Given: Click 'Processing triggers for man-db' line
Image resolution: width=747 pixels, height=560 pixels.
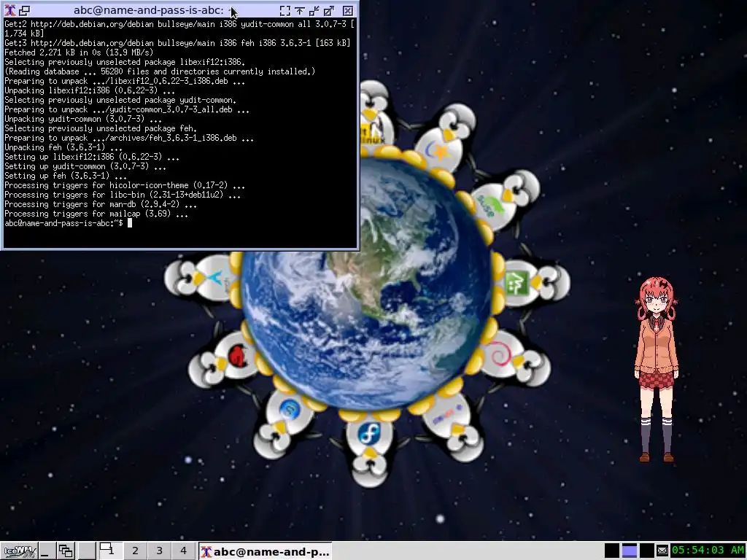Looking at the screenshot, I should (x=101, y=204).
